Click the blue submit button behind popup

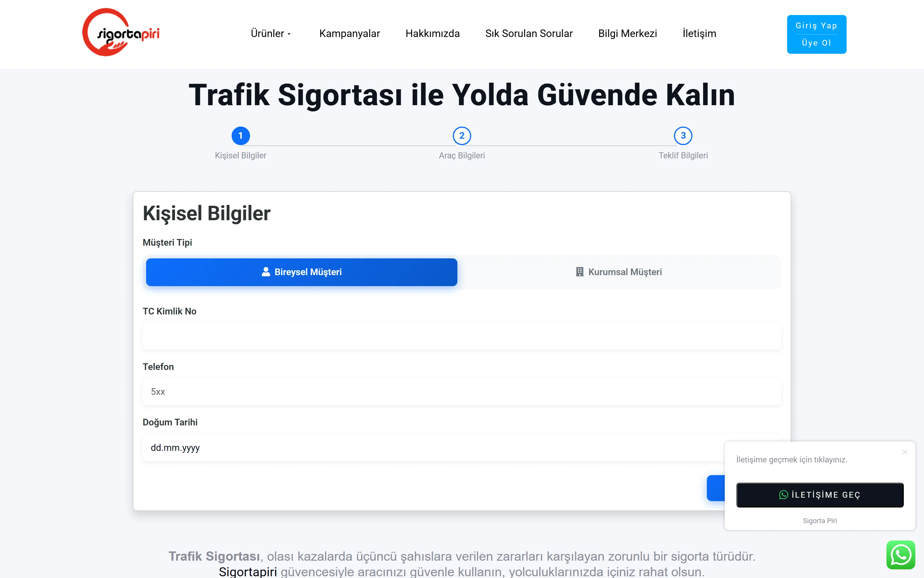(x=716, y=488)
